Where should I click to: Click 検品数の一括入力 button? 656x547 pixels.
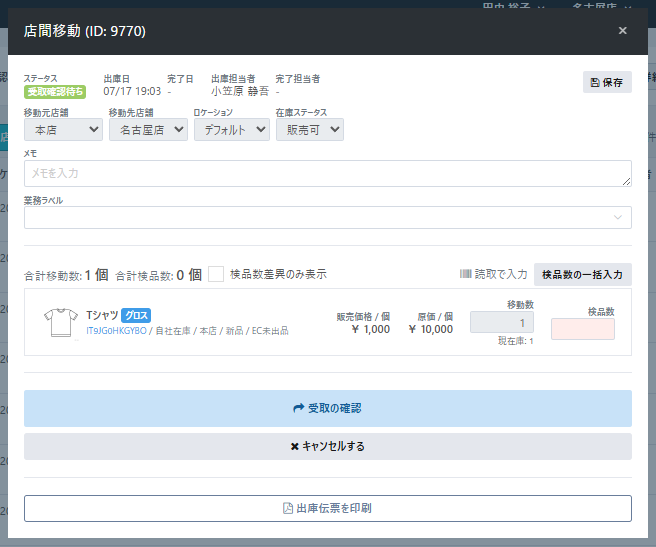point(582,275)
